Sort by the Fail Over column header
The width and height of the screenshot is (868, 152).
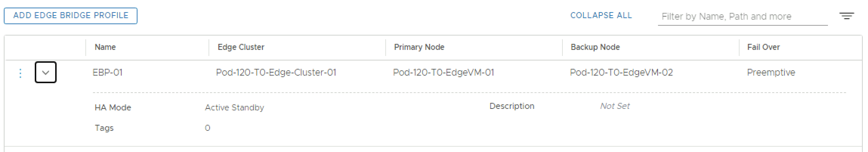coord(763,47)
